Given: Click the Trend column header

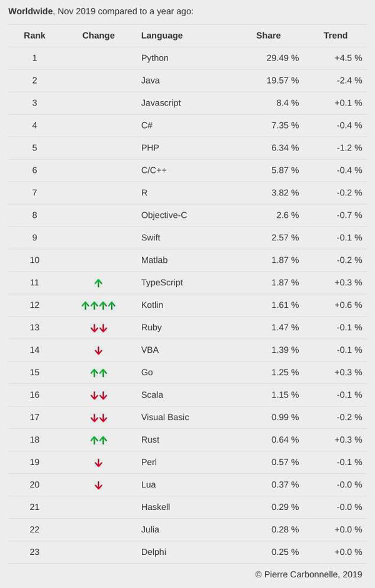Looking at the screenshot, I should tap(335, 36).
